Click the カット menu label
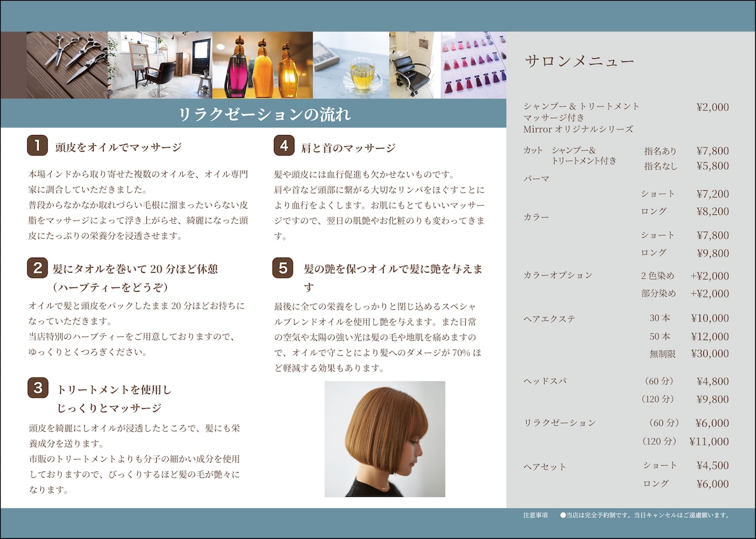 pos(533,150)
